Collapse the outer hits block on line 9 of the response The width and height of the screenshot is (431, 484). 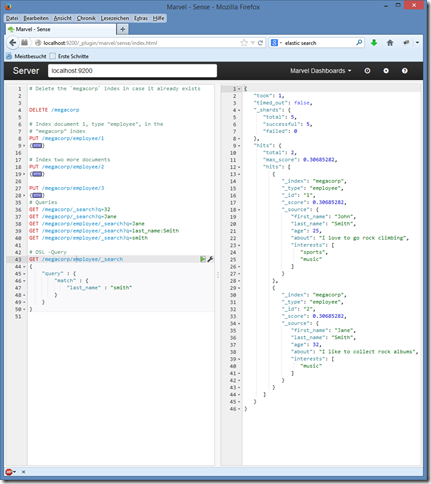(239, 146)
